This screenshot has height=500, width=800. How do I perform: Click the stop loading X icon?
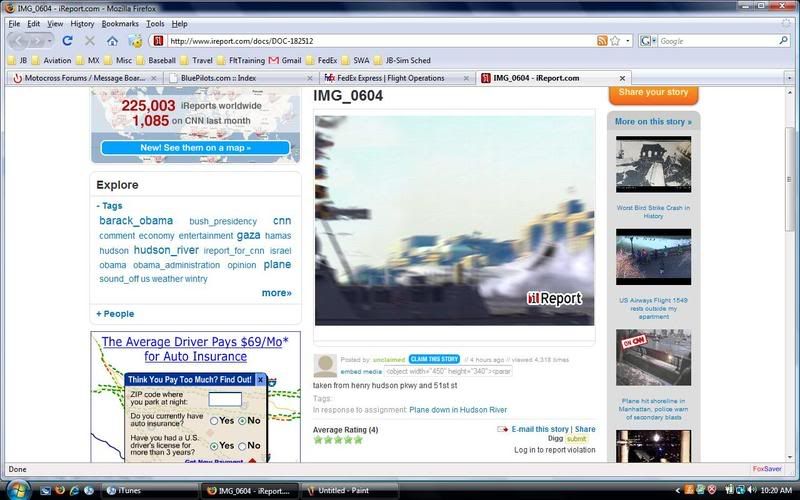pos(90,41)
